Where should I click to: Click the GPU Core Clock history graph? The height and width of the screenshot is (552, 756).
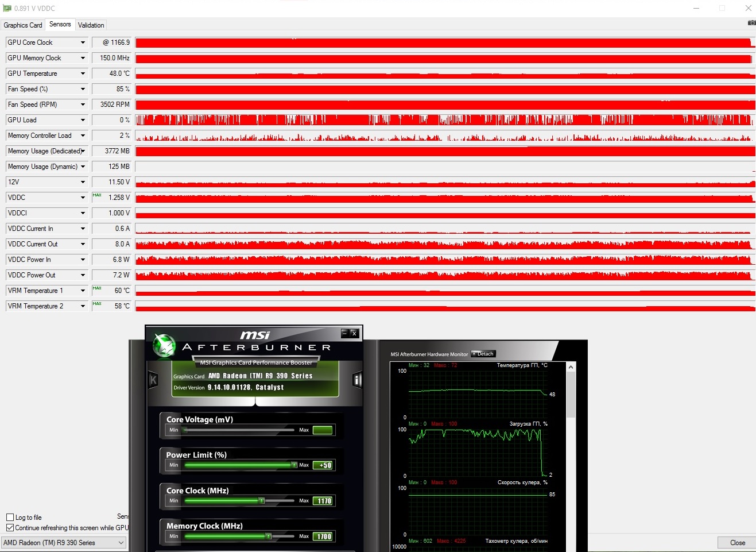click(445, 43)
